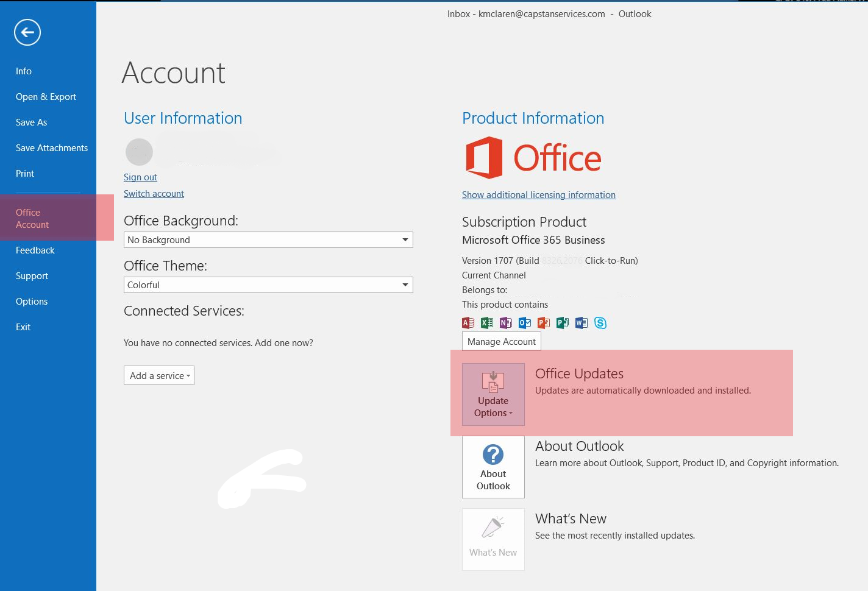Screen dimensions: 868x591
Task: Click the Excel app icon
Action: coord(487,323)
